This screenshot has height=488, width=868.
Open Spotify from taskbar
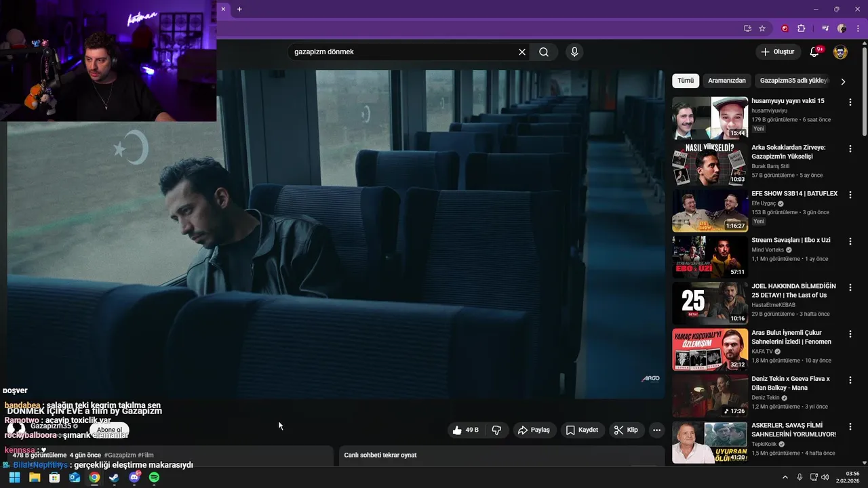coord(154,477)
